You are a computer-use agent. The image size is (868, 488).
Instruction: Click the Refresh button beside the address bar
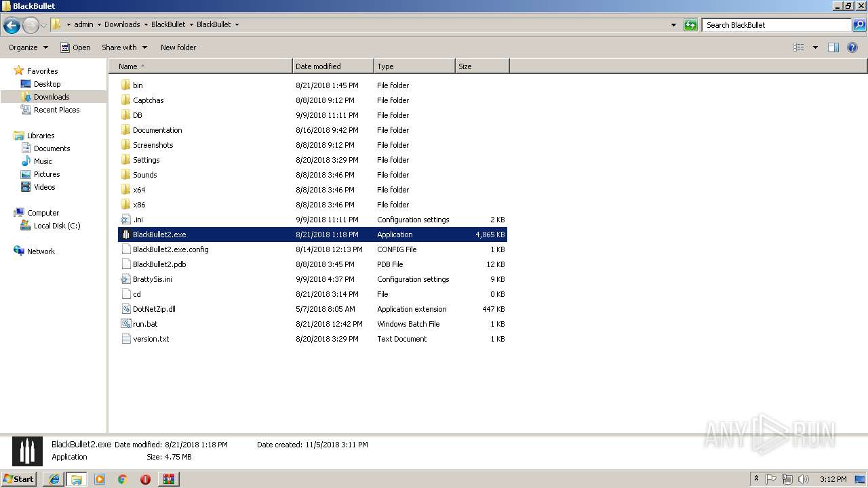click(x=690, y=25)
